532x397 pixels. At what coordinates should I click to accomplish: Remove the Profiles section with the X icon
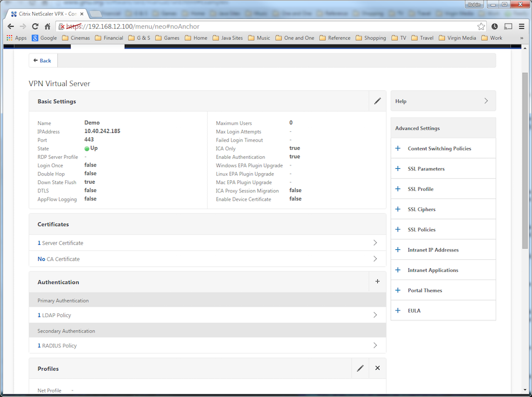point(377,368)
